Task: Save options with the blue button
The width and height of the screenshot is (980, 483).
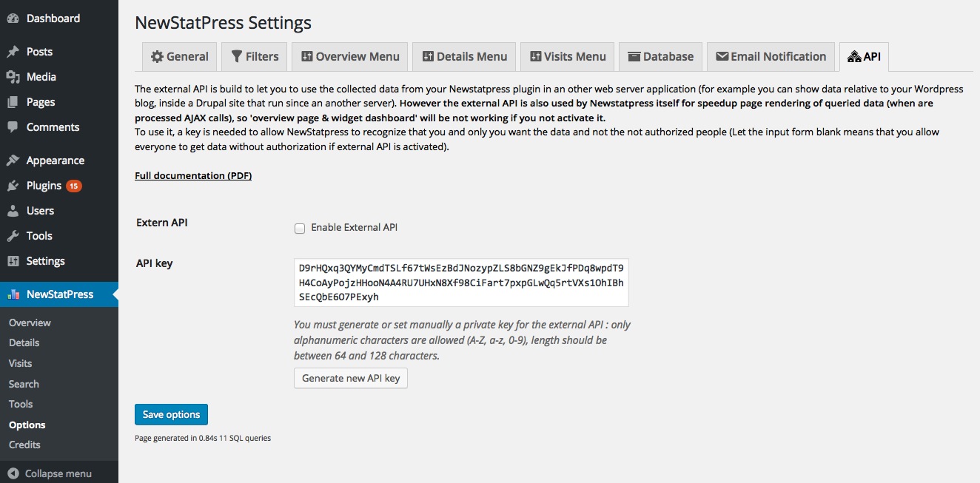Action: 171,414
